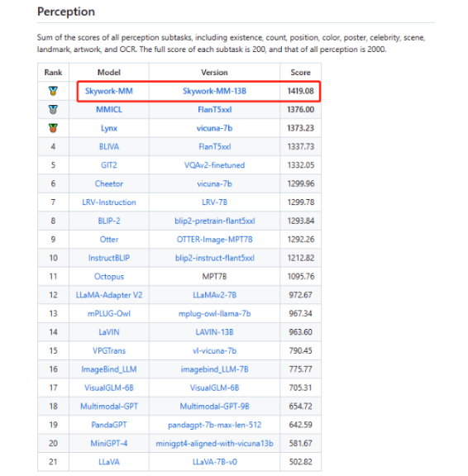Image resolution: width=468 pixels, height=476 pixels.
Task: Click the Model column header
Action: (x=108, y=72)
